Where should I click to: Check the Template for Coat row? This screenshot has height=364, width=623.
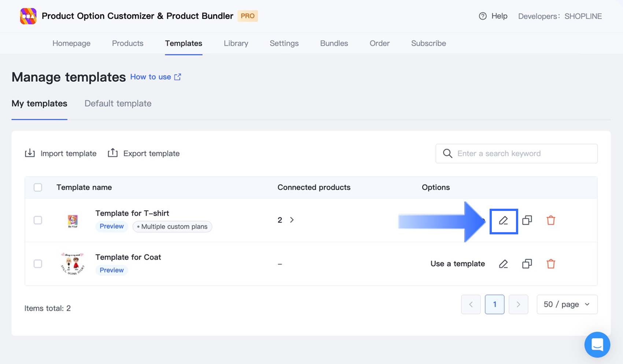(38, 264)
